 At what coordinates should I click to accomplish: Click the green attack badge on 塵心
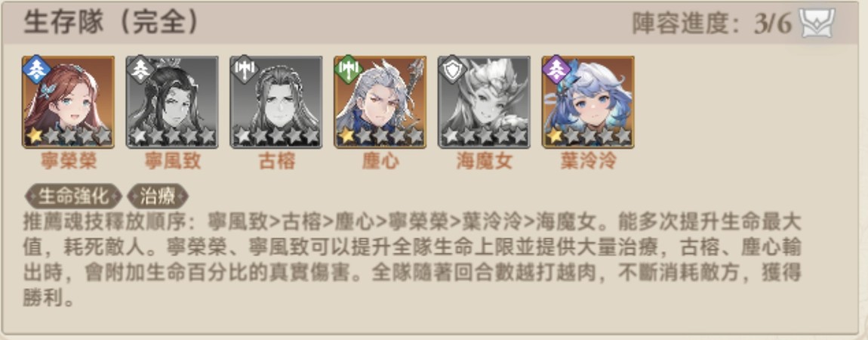click(x=349, y=70)
